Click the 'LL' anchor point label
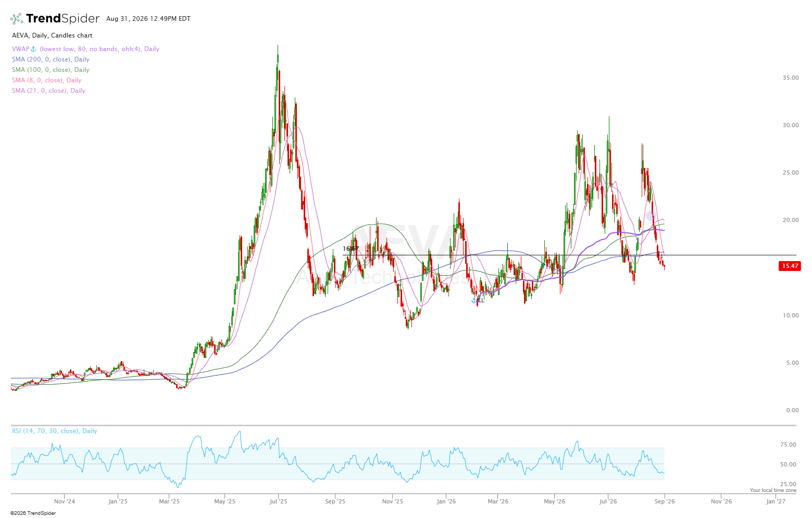 (481, 300)
